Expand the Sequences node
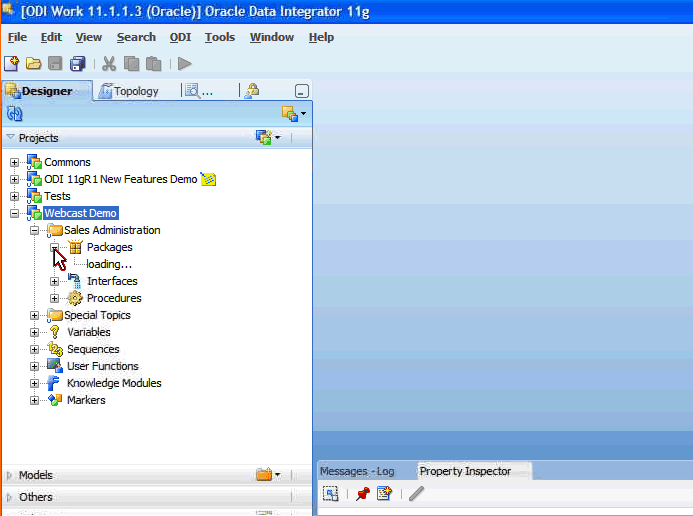Viewport: 693px width, 516px height. [34, 349]
